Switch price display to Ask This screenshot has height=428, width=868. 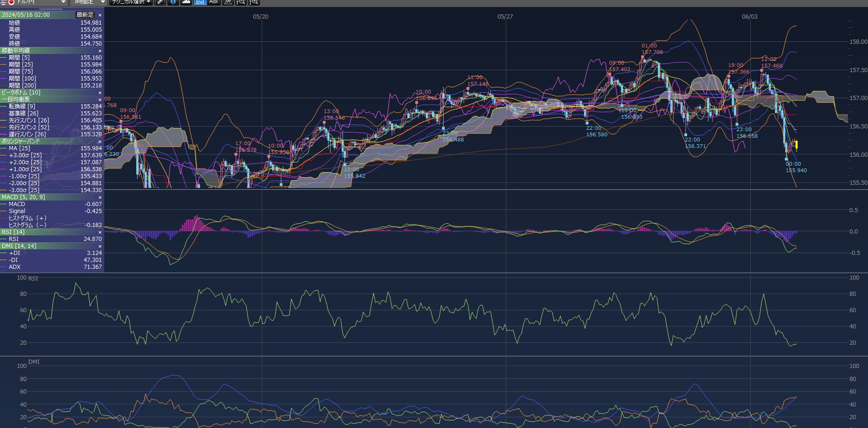point(213,2)
